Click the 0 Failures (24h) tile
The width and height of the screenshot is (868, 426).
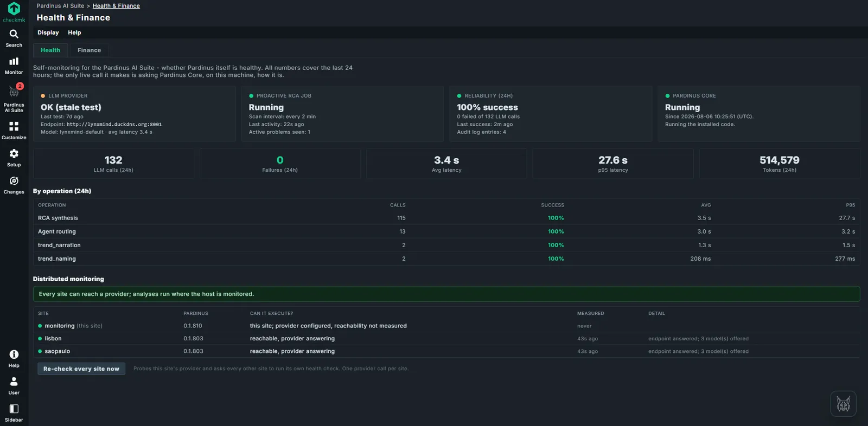point(280,164)
